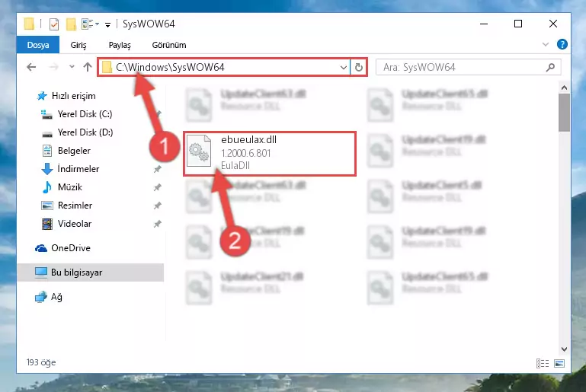Image resolution: width=586 pixels, height=392 pixels.
Task: Open the Dosya menu tab
Action: click(38, 45)
